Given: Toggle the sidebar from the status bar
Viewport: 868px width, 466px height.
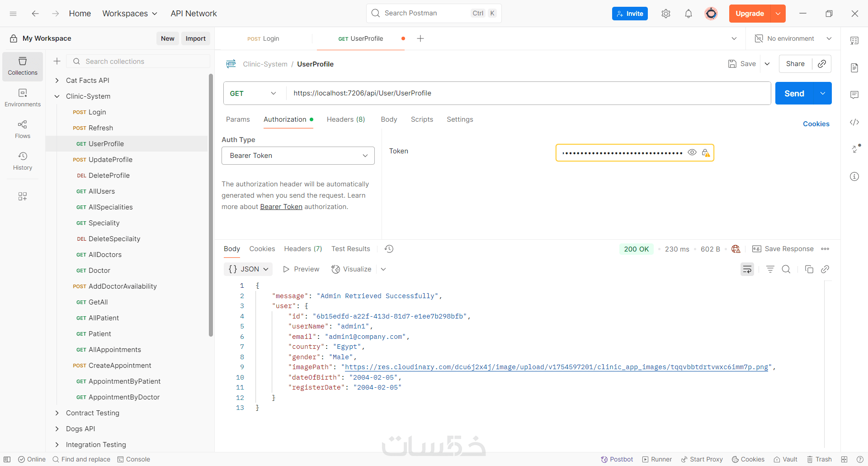Looking at the screenshot, I should coord(7,459).
